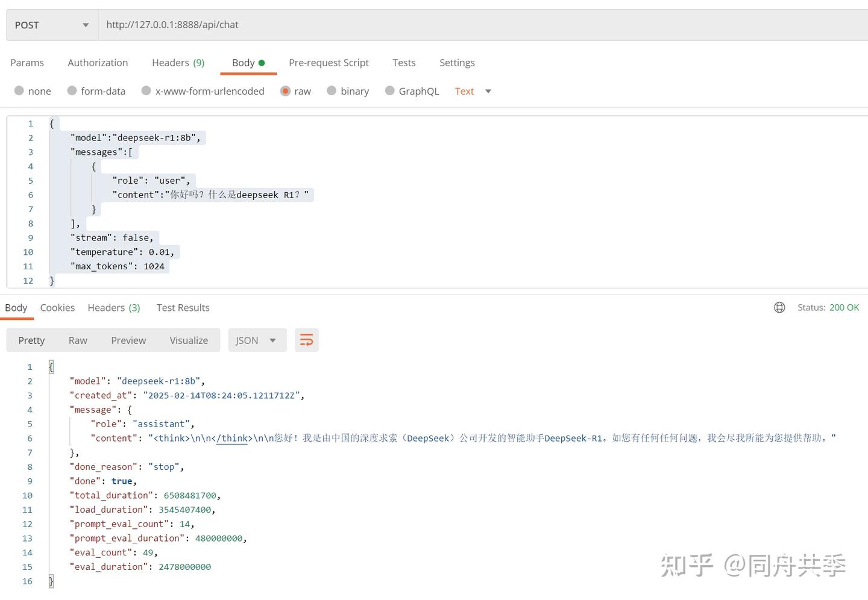
Task: Click the "prompt_eval_count": 14 line
Action: pyautogui.click(x=132, y=524)
